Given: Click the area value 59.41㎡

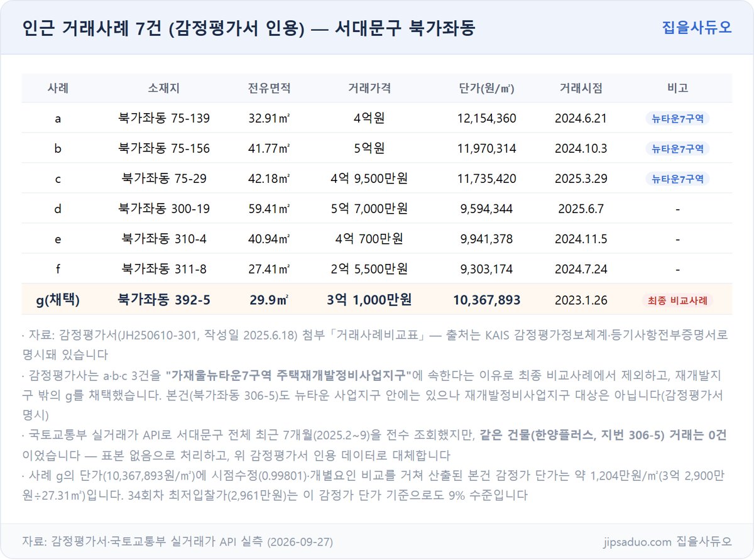Looking at the screenshot, I should (x=269, y=209).
